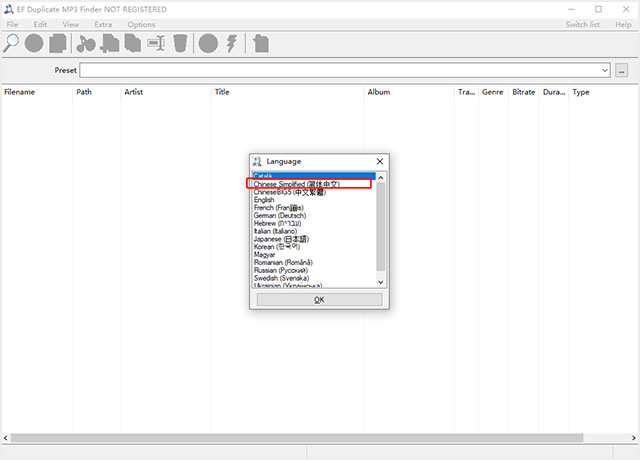
Task: Open the Preset dropdown arrow
Action: 605,71
